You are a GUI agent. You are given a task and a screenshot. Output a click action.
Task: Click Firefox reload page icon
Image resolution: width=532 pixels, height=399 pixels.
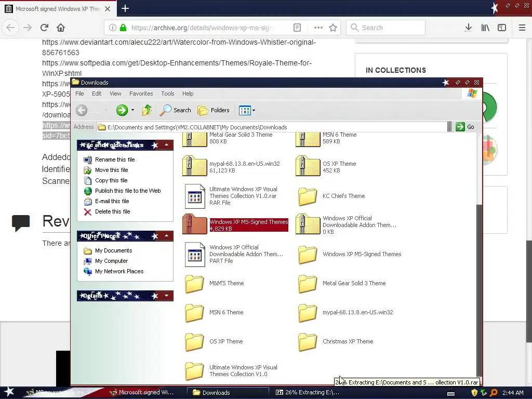click(x=44, y=28)
